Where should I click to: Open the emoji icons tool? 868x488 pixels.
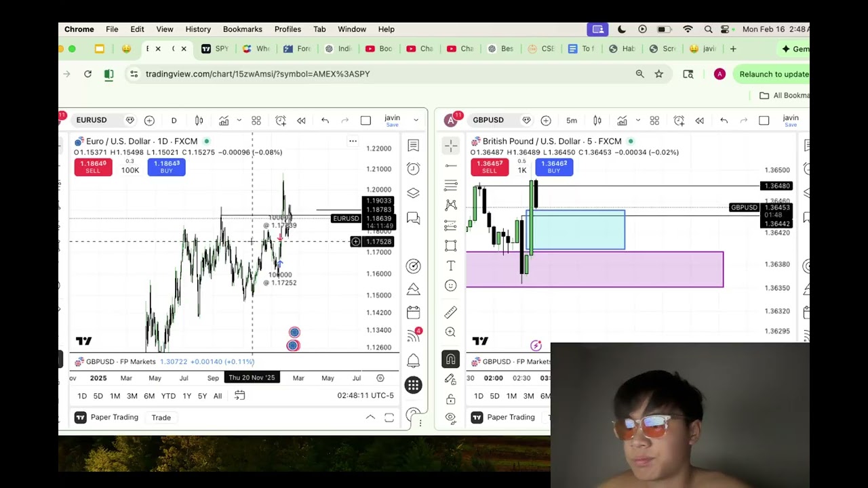(450, 285)
